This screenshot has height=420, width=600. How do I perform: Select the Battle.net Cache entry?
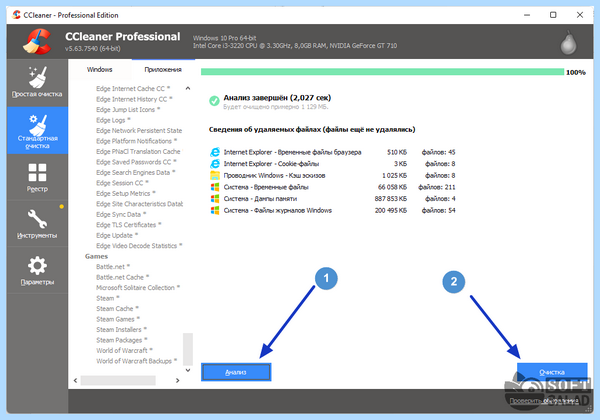click(x=122, y=277)
